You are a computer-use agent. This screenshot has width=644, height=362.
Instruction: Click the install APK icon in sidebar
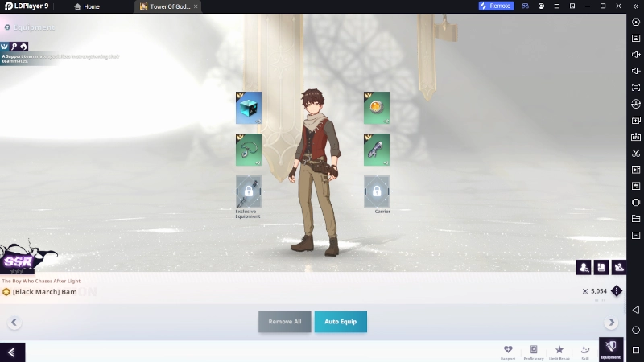636,137
